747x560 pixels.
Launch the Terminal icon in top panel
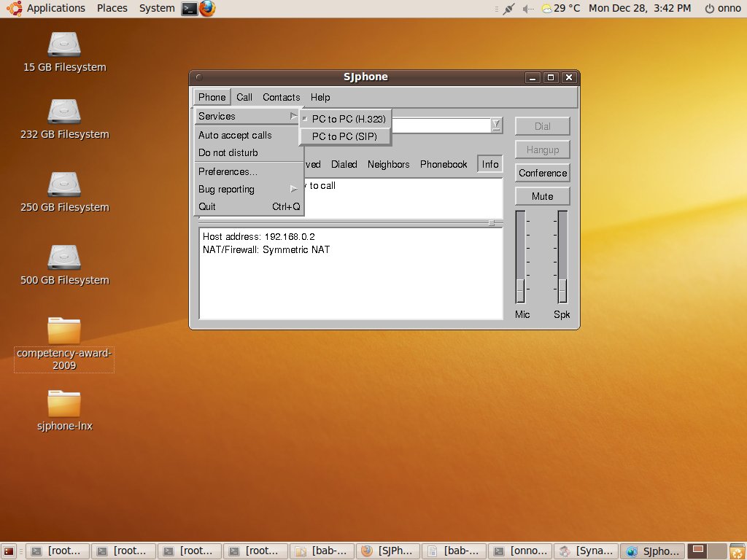click(190, 9)
